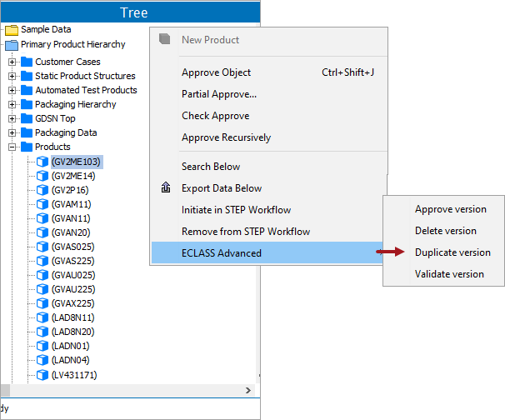Click the New Product cube icon
The image size is (505, 420).
164,39
